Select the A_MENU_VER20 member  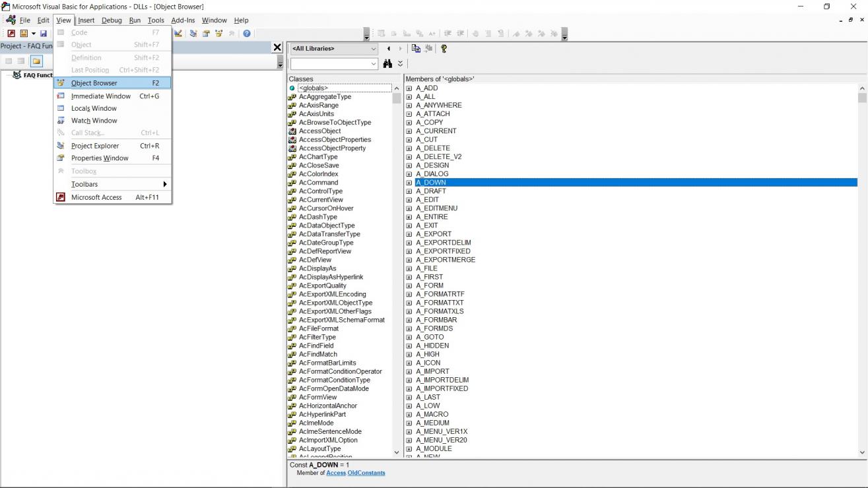point(442,440)
